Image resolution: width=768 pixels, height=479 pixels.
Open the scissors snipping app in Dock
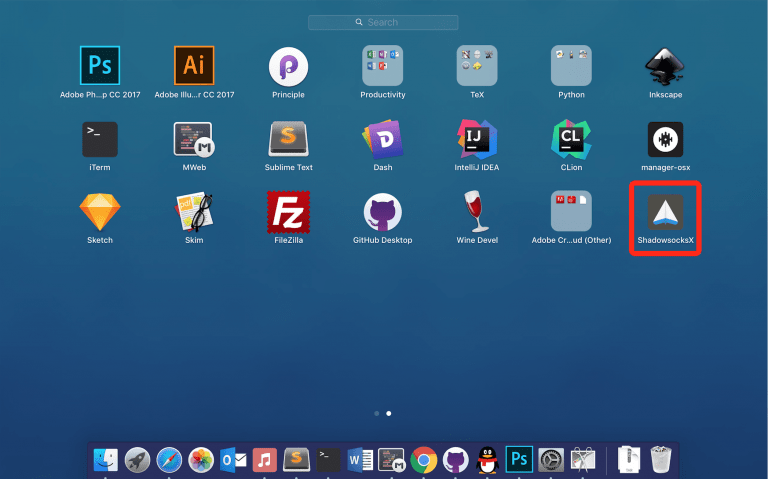tap(583, 460)
